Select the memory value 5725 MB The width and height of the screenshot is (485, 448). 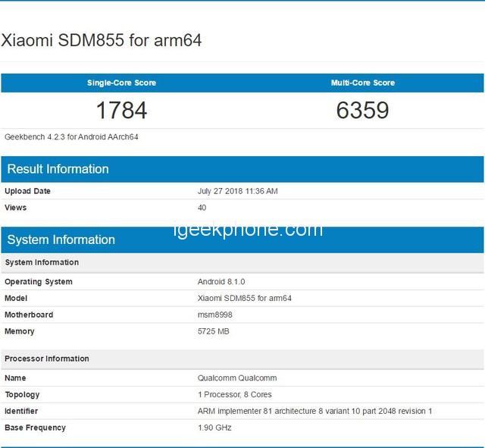[214, 331]
